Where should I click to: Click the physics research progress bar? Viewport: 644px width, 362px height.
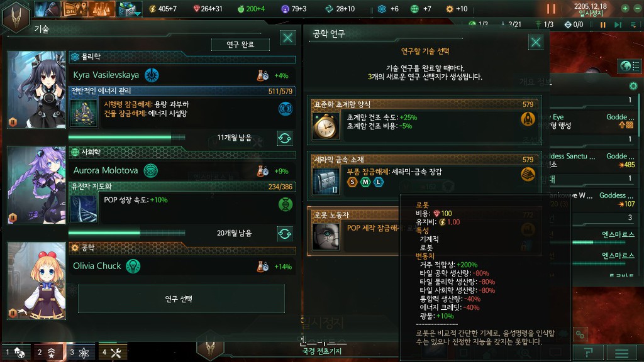(127, 138)
